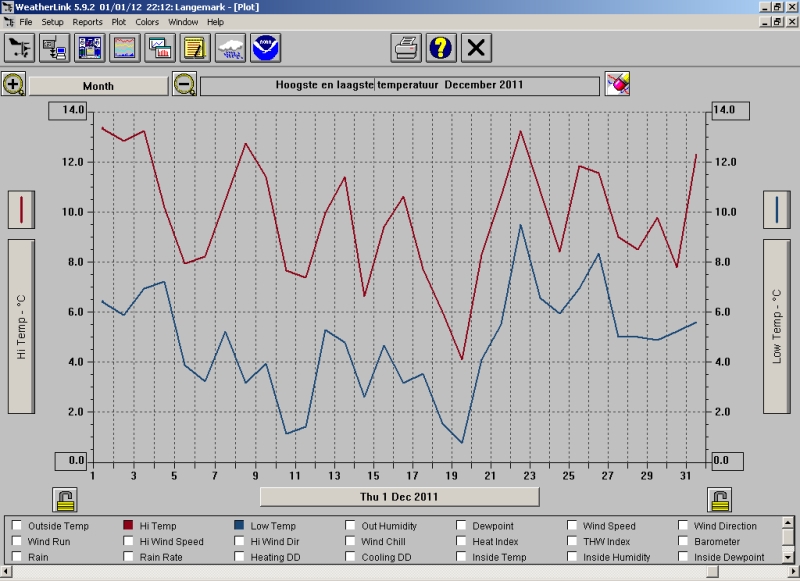Toggle the left axis padlock icon
Viewport: 800px width, 581px height.
65,499
